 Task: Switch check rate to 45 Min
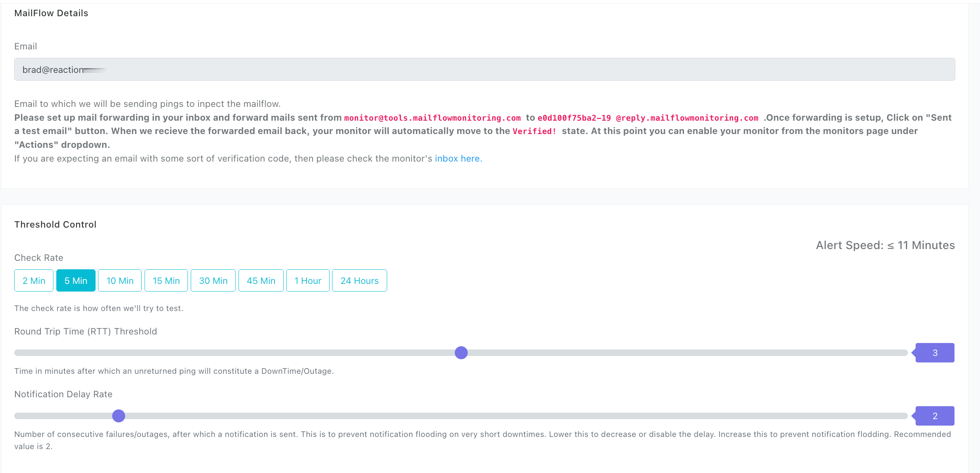(x=261, y=281)
